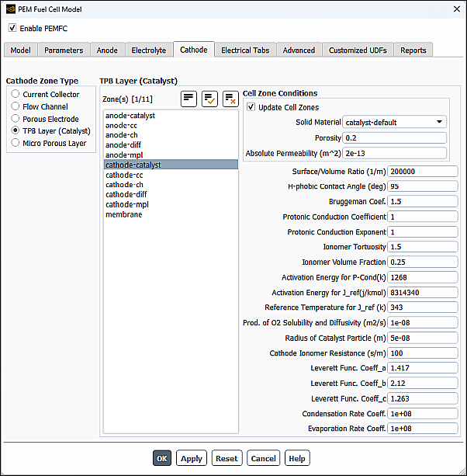The width and height of the screenshot is (467, 476).
Task: Click the Evaporation Rate Coeff. field
Action: (x=423, y=429)
